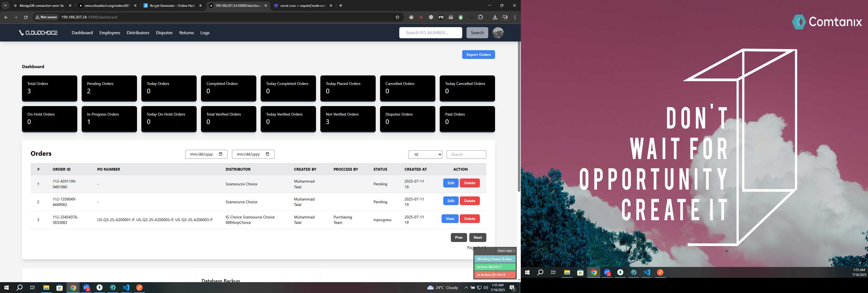Delete order 112-1359049-4449062
The width and height of the screenshot is (868, 293).
469,201
